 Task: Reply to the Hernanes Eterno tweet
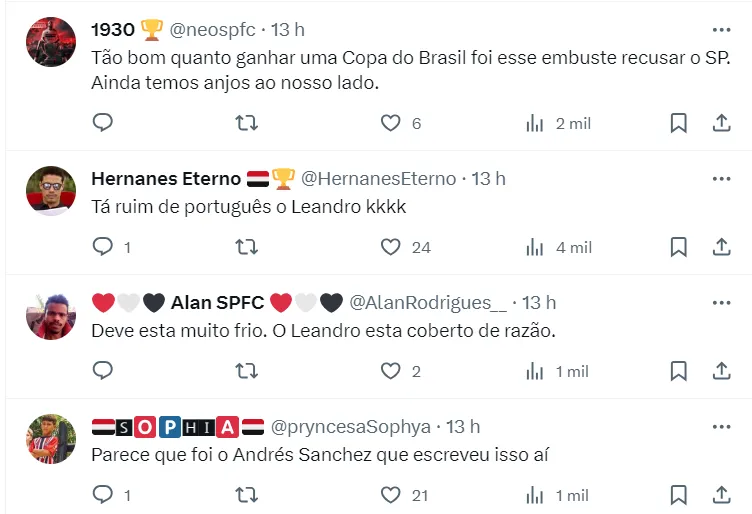pyautogui.click(x=103, y=247)
